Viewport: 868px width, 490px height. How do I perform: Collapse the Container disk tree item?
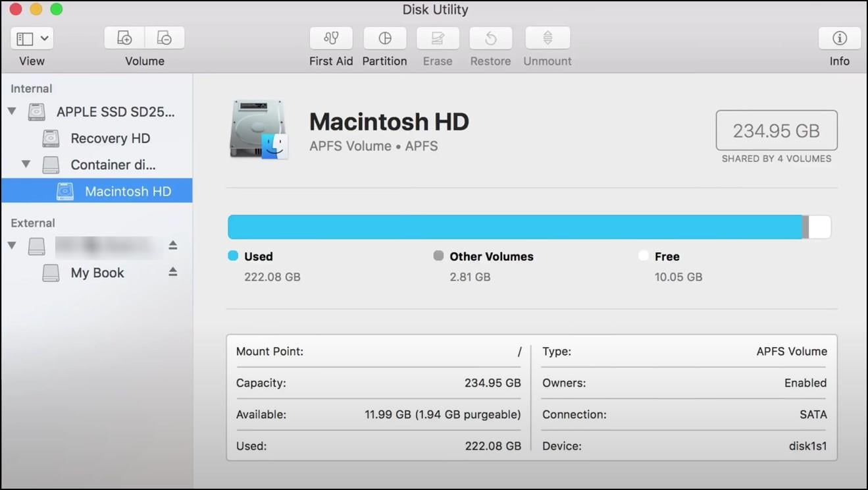(26, 165)
